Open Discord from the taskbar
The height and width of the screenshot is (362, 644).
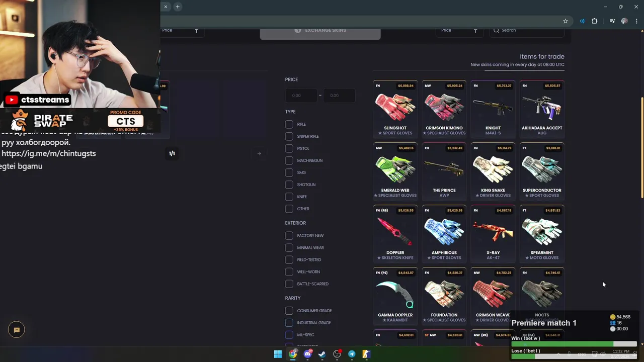click(307, 354)
